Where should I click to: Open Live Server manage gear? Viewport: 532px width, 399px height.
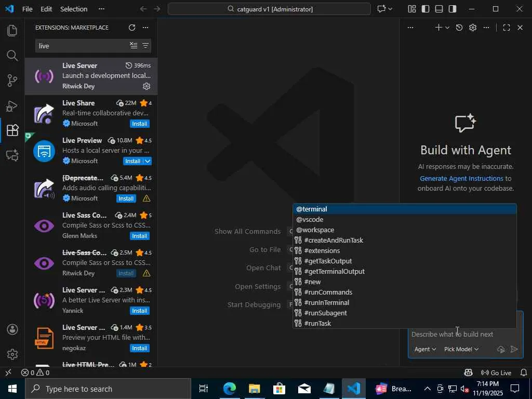pyautogui.click(x=147, y=86)
